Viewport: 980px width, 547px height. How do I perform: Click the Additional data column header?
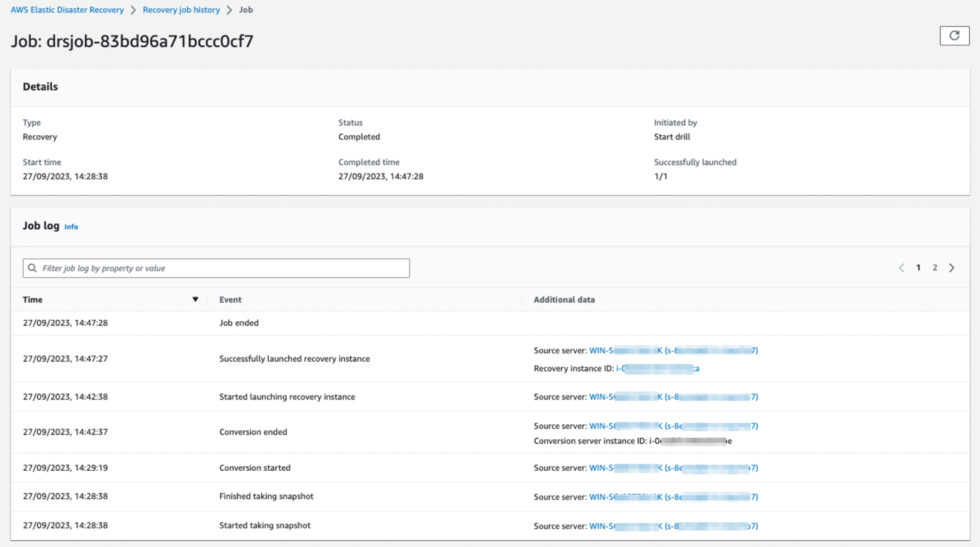[564, 300]
